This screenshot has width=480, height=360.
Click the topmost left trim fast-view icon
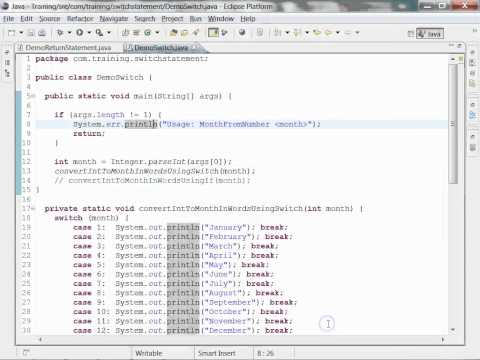coord(7,52)
